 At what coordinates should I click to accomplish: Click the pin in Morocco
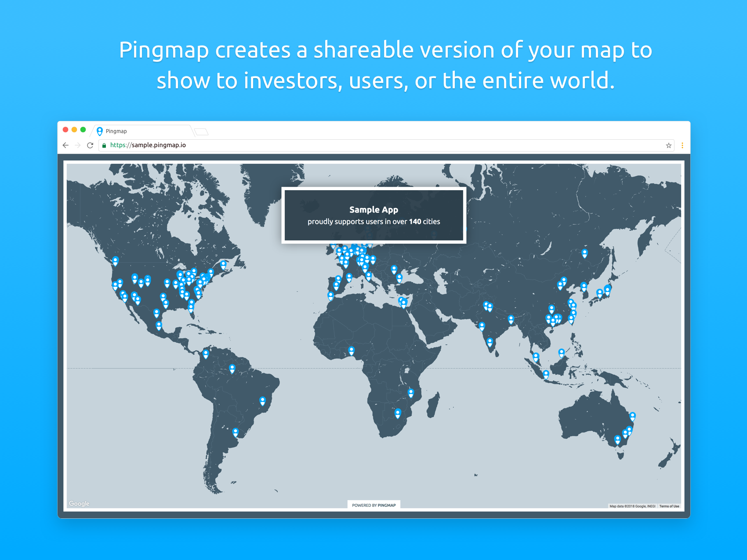coord(330,296)
